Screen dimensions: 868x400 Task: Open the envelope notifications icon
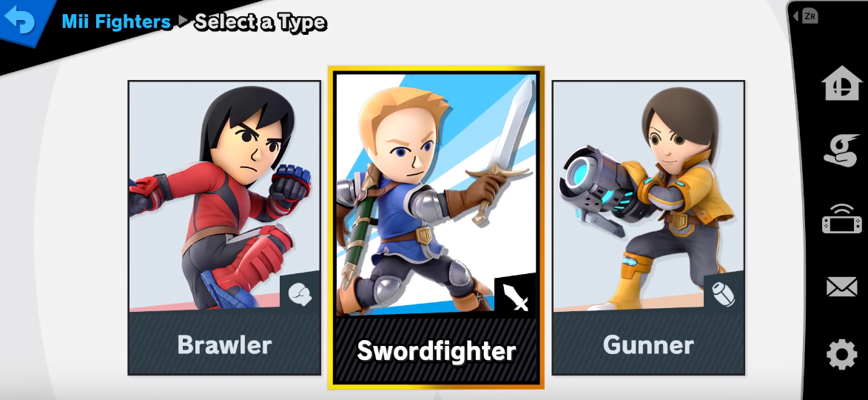(x=841, y=287)
